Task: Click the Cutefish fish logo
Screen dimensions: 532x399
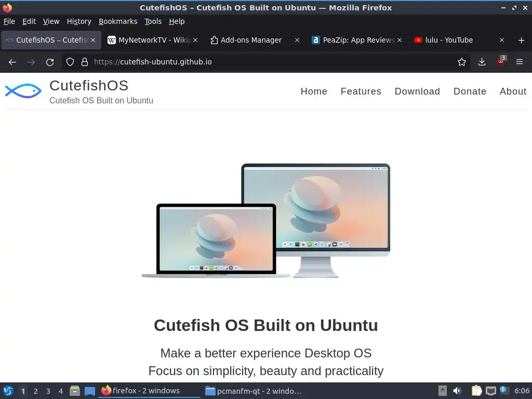Action: click(23, 91)
